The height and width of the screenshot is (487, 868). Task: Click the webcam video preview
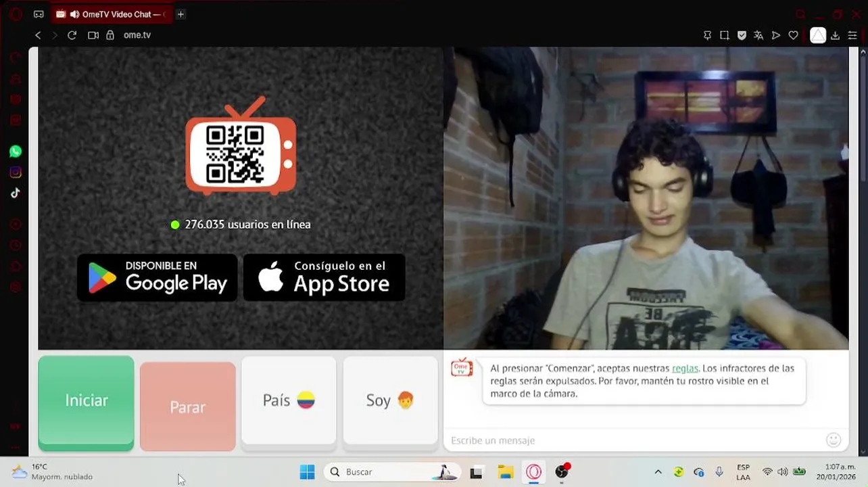(x=646, y=198)
